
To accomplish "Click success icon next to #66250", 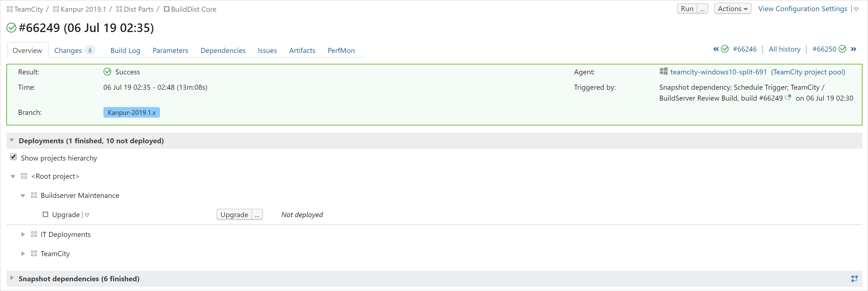I will coord(843,49).
